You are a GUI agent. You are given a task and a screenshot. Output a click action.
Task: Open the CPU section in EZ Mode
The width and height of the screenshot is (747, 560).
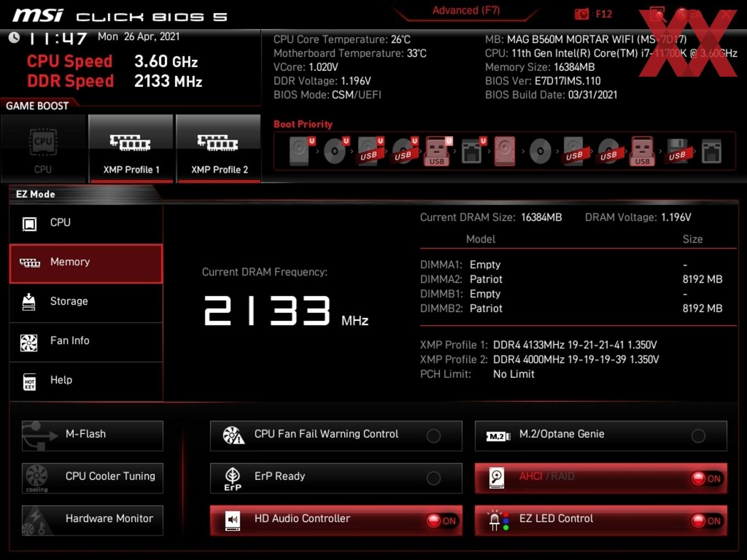tap(86, 223)
